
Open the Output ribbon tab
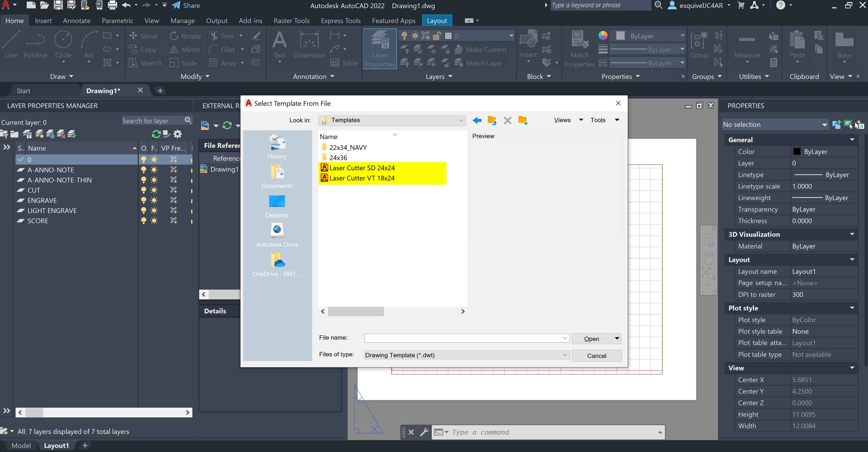click(216, 21)
